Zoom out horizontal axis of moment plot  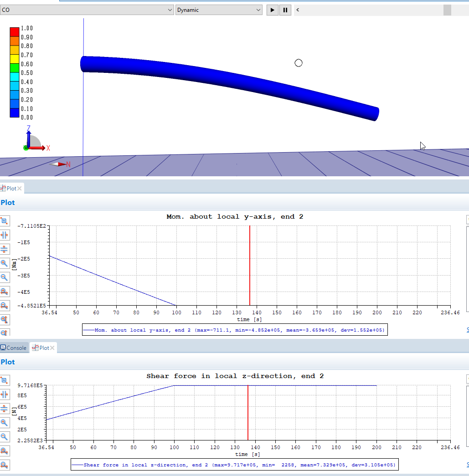coord(5,306)
